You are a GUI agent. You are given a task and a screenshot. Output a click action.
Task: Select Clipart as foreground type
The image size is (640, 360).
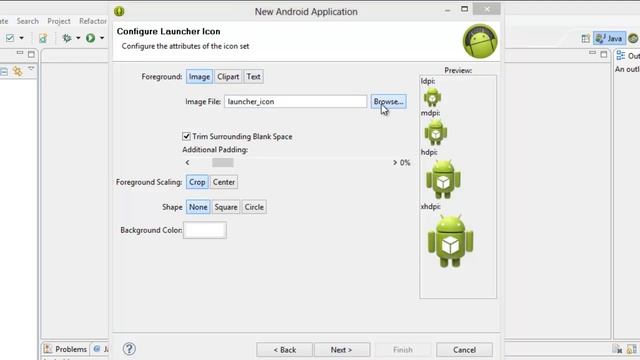[x=228, y=77]
